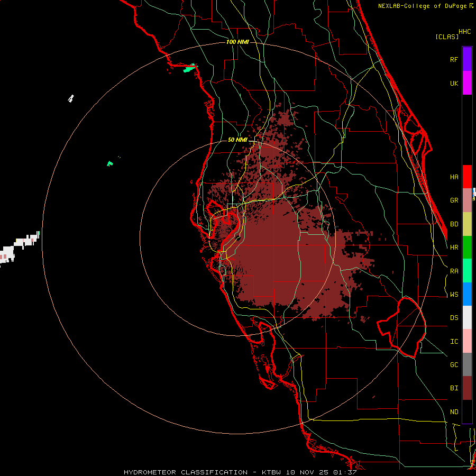Image resolution: width=476 pixels, height=476 pixels.
Task: Click the "100 NMI" range ring label
Action: point(237,42)
